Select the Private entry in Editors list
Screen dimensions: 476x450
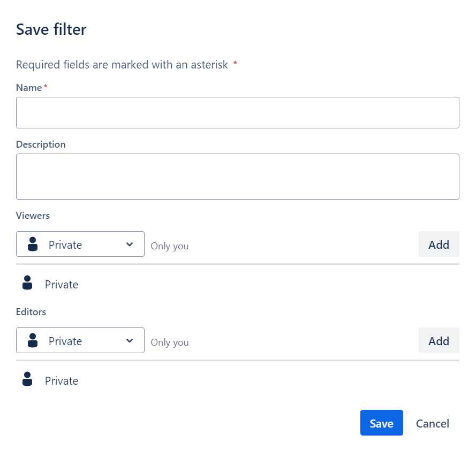click(62, 381)
